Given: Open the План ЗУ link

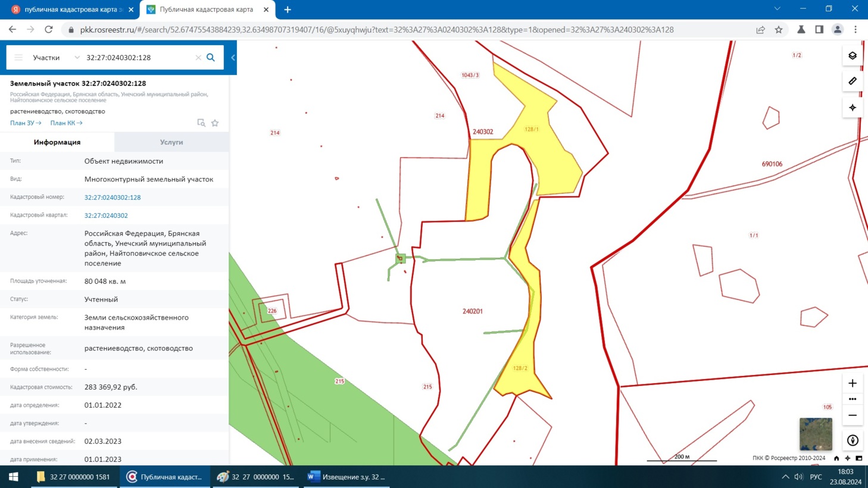Looking at the screenshot, I should 26,123.
